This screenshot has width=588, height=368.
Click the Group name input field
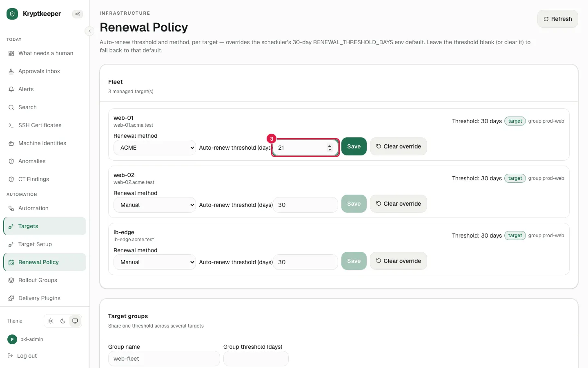click(164, 359)
